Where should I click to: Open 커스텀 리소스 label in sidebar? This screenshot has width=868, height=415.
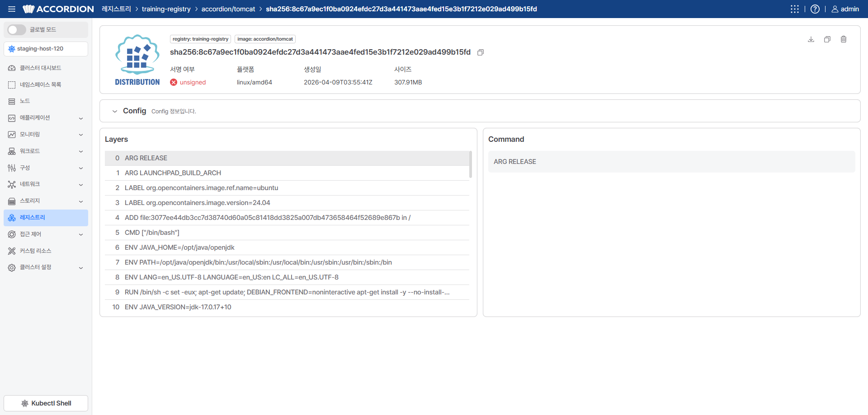(36, 251)
